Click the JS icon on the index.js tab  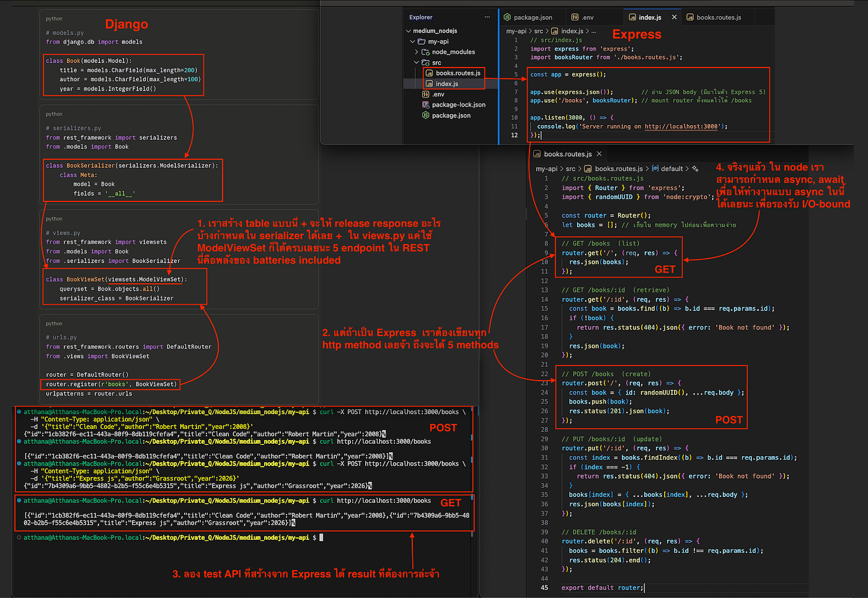pos(632,17)
